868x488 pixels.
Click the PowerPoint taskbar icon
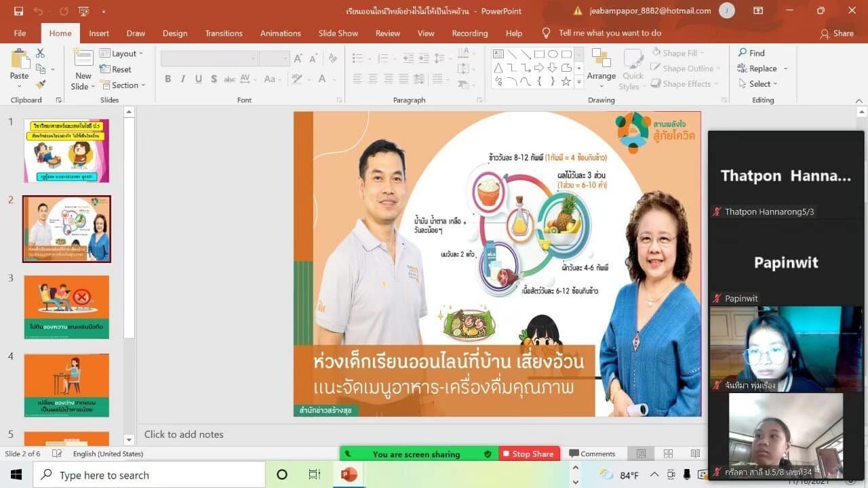pos(349,475)
